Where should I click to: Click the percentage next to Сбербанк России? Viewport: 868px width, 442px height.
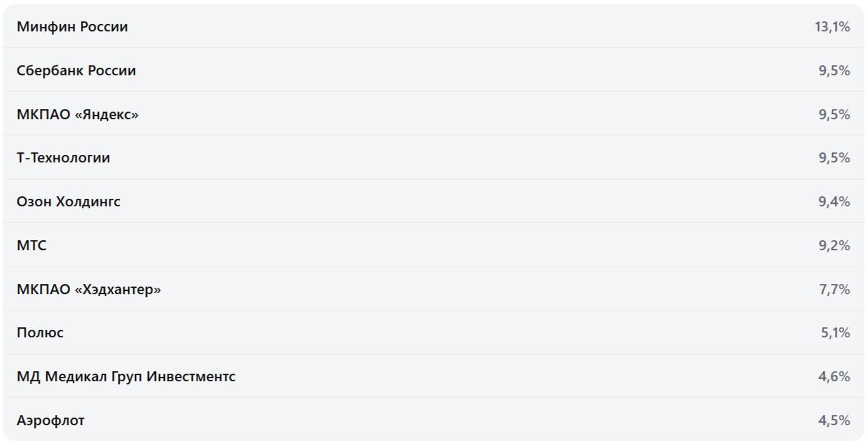click(834, 70)
